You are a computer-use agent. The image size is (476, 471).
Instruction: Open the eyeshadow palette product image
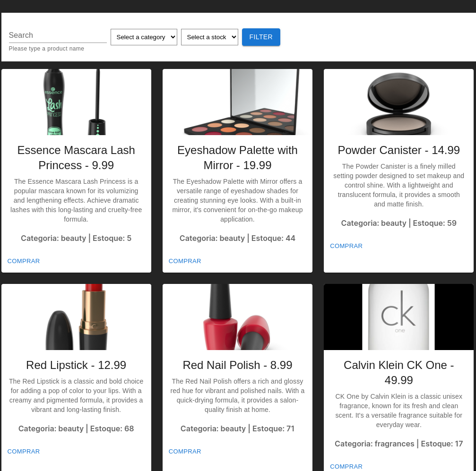[237, 102]
